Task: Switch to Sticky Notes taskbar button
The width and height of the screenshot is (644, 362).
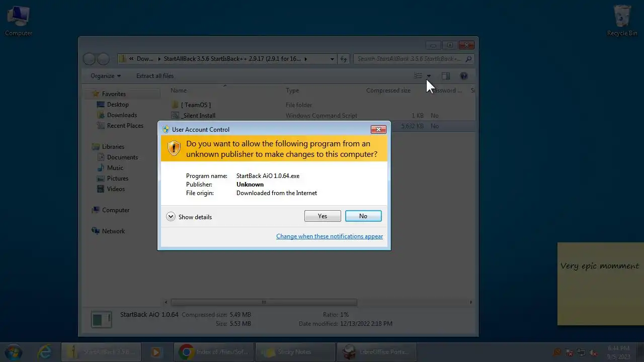Action: tap(295, 352)
